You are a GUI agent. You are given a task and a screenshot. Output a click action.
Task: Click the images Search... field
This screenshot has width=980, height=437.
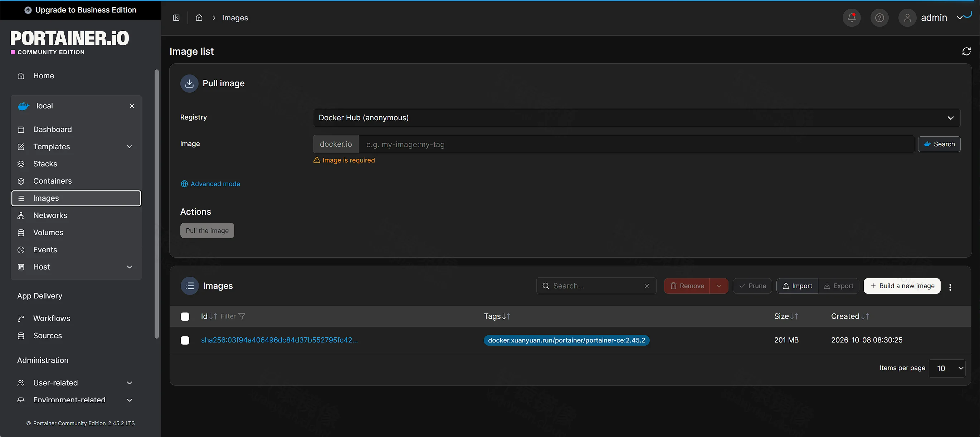596,286
